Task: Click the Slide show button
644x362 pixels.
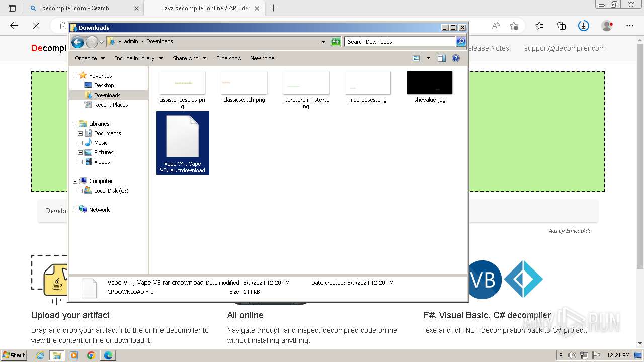Action: 229,58
